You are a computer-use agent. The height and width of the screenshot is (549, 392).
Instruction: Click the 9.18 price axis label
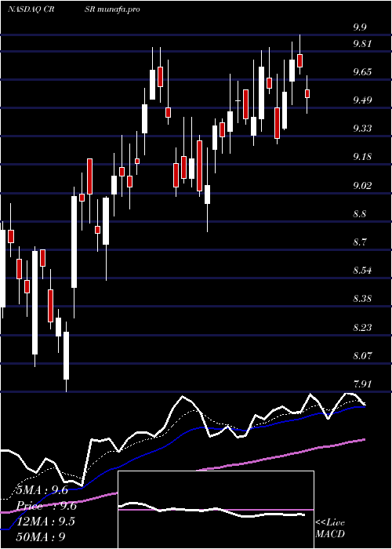click(x=362, y=157)
